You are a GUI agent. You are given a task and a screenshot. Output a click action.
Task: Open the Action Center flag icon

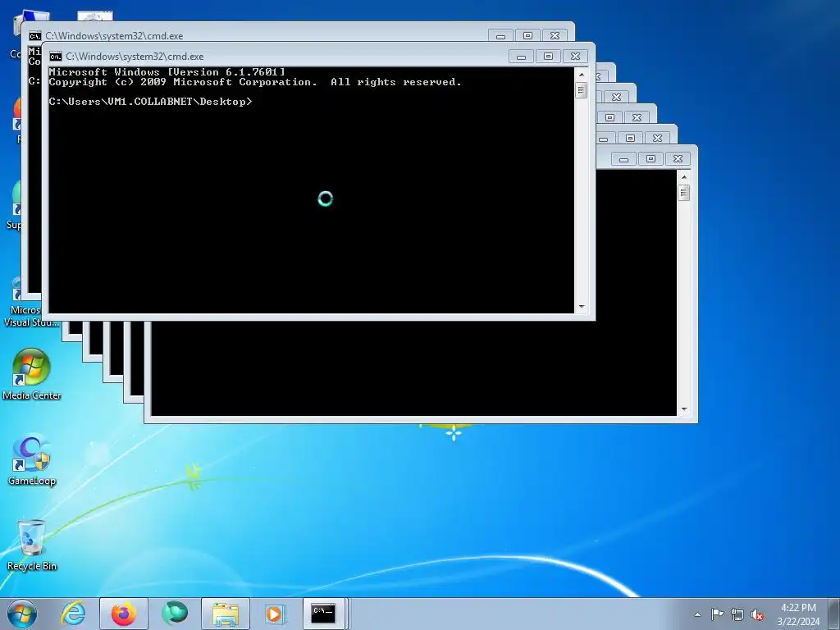(x=717, y=614)
